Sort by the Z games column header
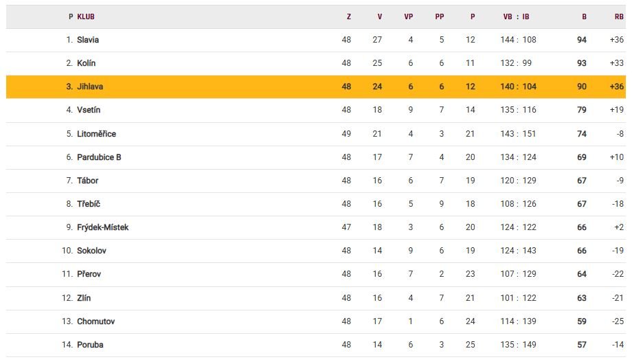This screenshot has height=364, width=632. point(349,17)
